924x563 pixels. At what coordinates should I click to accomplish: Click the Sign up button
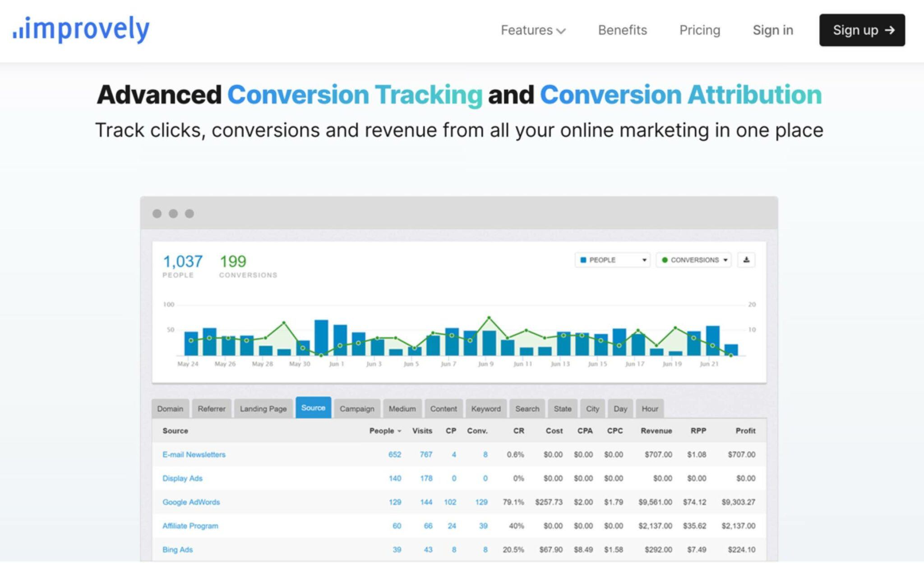[x=862, y=30]
